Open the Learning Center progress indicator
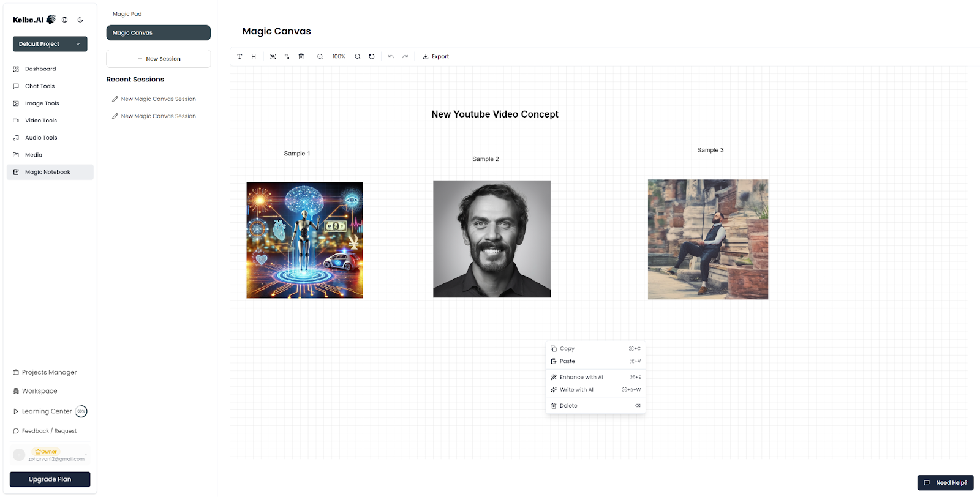980x497 pixels. [81, 411]
